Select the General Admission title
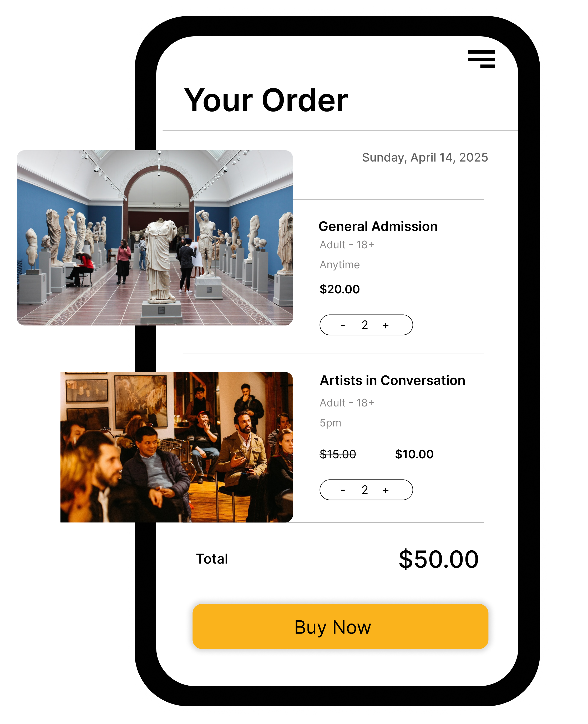Image resolution: width=588 pixels, height=724 pixels. pyautogui.click(x=378, y=226)
